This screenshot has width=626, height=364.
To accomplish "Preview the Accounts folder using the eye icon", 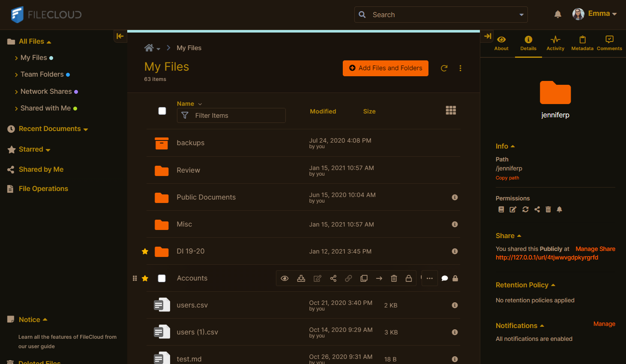I will (x=285, y=278).
